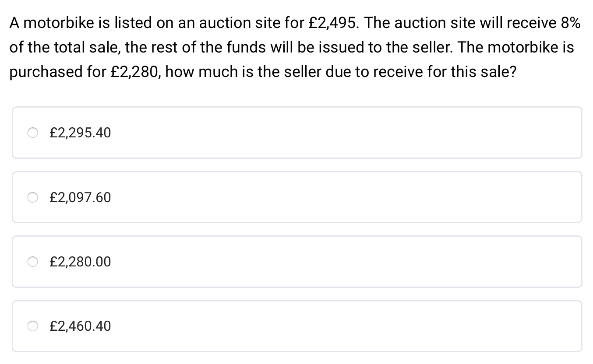Screen dimensions: 593x364
Task: Select the radio button for £2,295.40
Action: pos(34,133)
